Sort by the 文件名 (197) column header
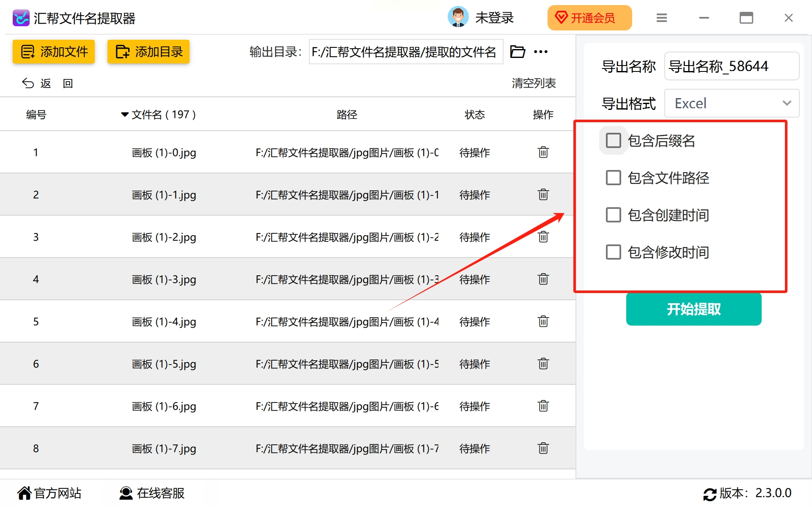The height and width of the screenshot is (507, 812). click(159, 115)
